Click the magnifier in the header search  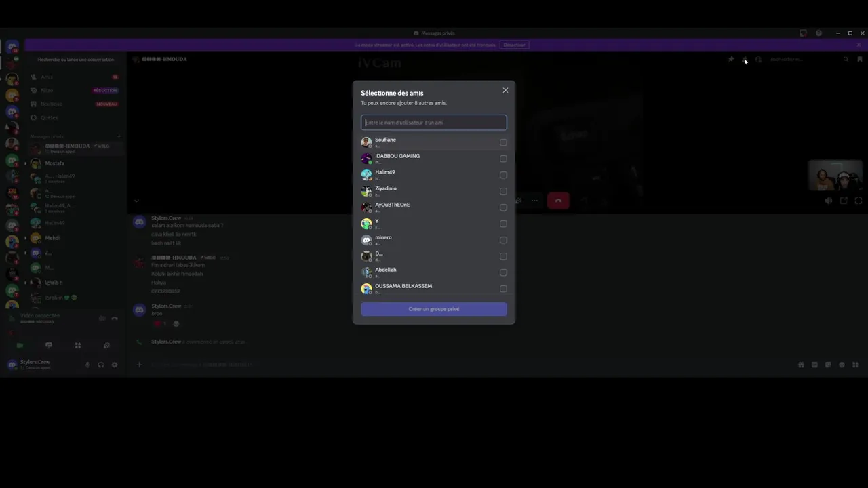(846, 60)
